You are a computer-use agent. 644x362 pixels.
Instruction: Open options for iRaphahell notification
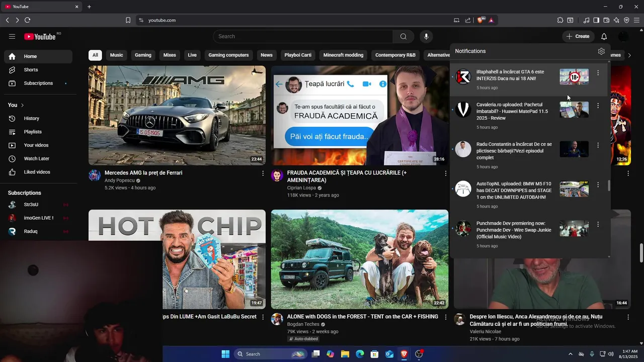coord(598,73)
